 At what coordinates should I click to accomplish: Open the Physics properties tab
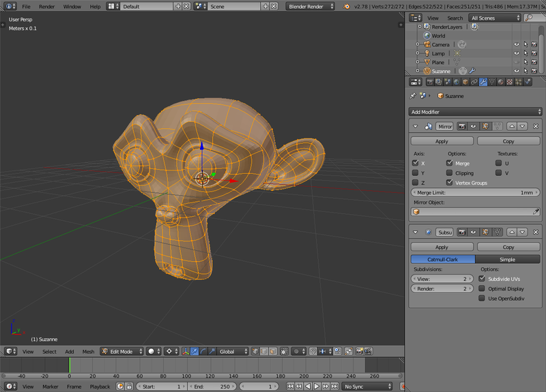click(528, 82)
